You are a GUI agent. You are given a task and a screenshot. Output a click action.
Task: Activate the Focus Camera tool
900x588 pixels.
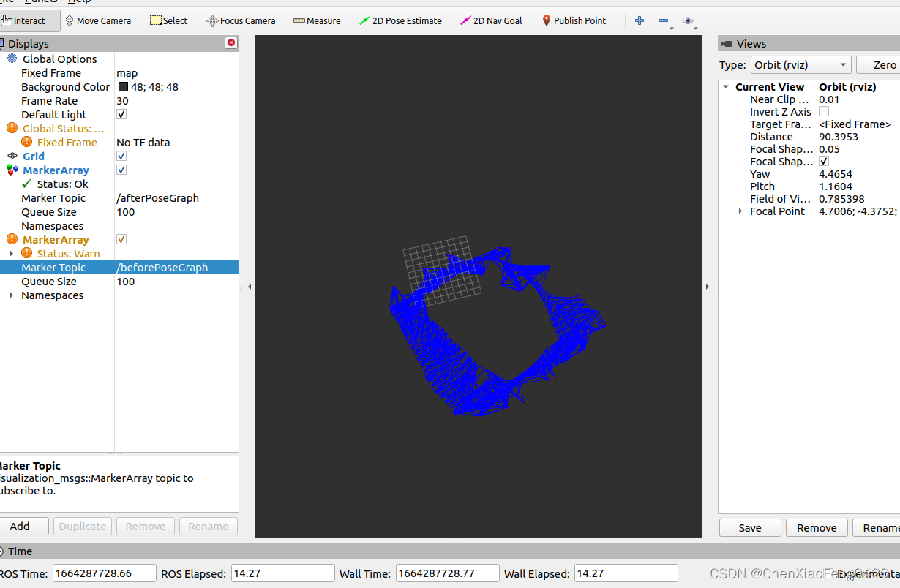tap(241, 20)
